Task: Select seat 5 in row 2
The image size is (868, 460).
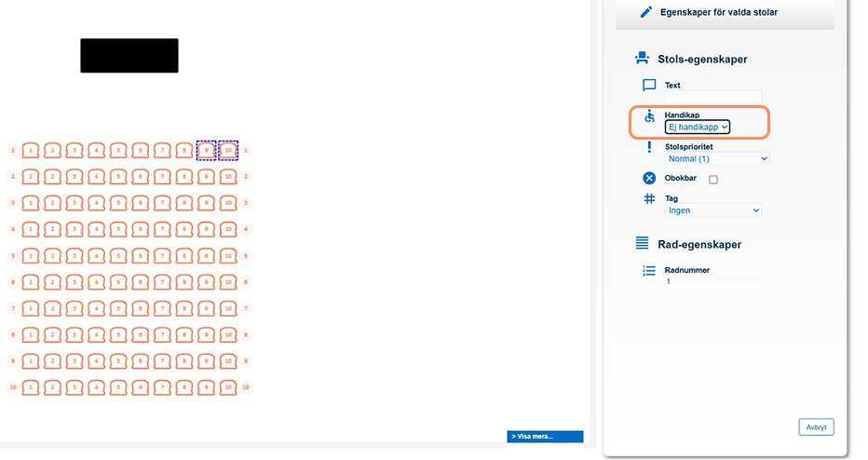Action: pyautogui.click(x=118, y=177)
